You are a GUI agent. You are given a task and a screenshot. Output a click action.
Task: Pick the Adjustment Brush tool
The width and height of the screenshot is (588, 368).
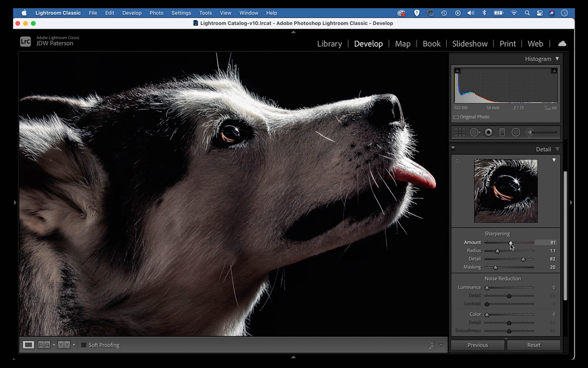pos(529,132)
